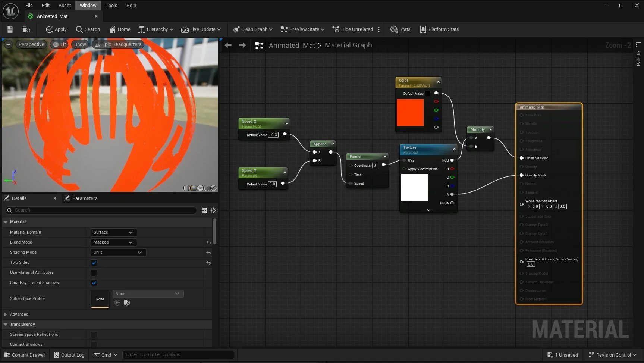Image resolution: width=644 pixels, height=363 pixels.
Task: Click the Save asset disk icon
Action: 10,29
